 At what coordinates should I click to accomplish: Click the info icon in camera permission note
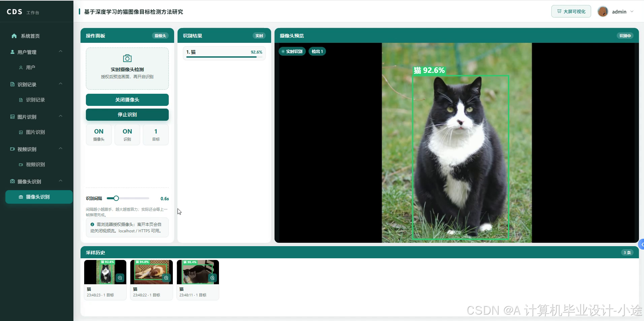coord(92,224)
